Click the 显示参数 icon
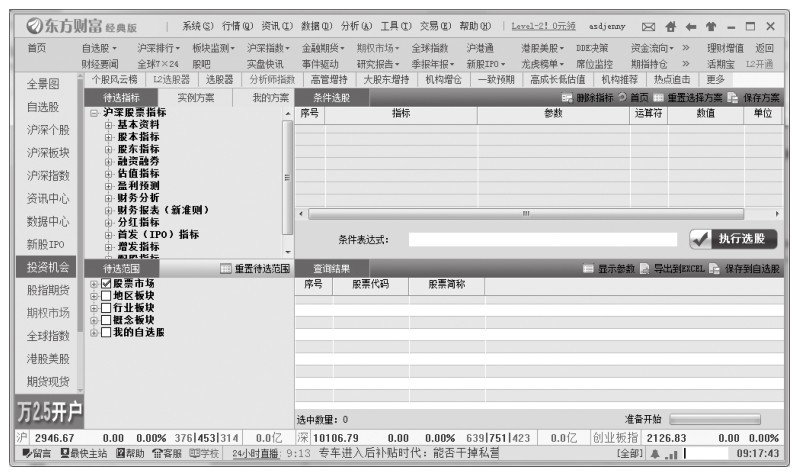The image size is (797, 474). [x=588, y=268]
